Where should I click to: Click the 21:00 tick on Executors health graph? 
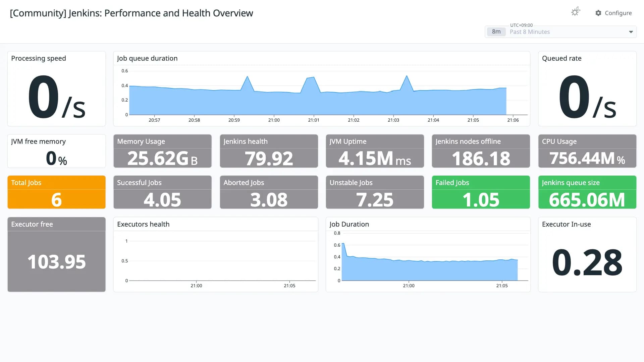tap(196, 286)
